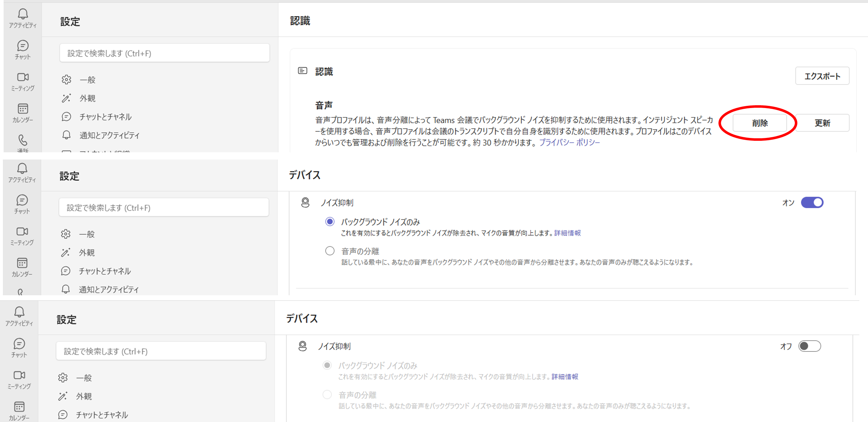Turn off the ノイズ抑制 switch labeled オン

pyautogui.click(x=812, y=202)
